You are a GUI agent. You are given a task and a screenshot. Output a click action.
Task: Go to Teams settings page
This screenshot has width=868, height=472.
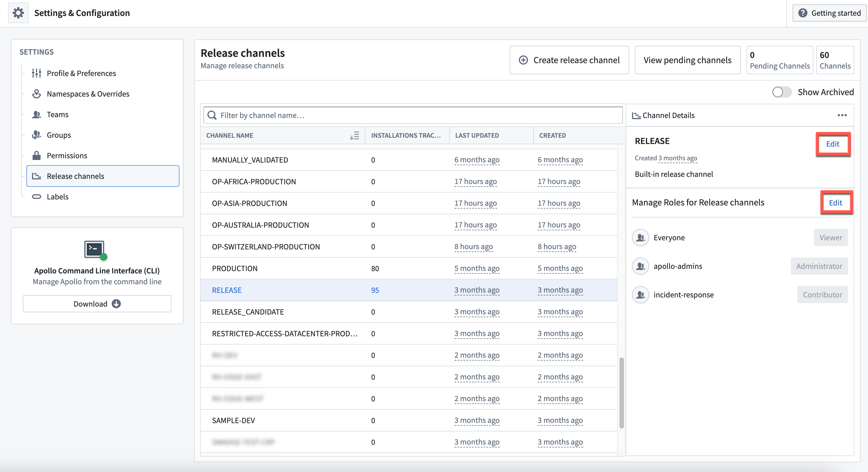pos(103,114)
